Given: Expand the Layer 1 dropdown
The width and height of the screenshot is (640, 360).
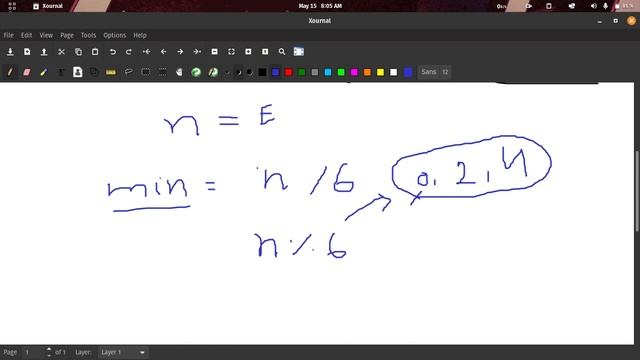Looking at the screenshot, I should [x=123, y=352].
